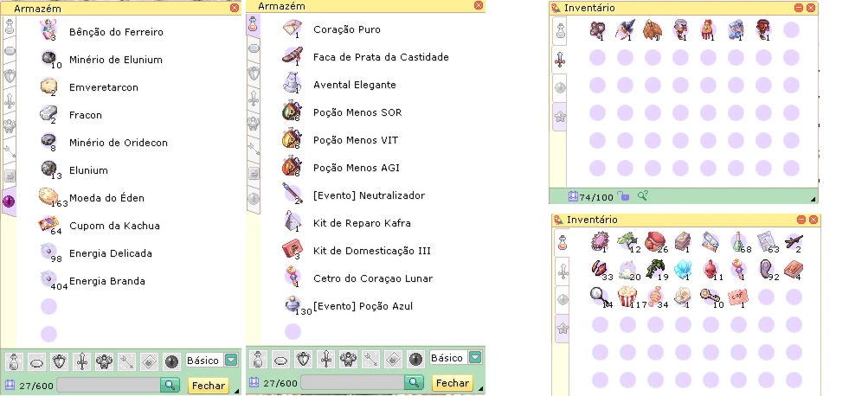Select the brown feathered item in equipment inventory
This screenshot has width=868, height=396.
pos(653,29)
